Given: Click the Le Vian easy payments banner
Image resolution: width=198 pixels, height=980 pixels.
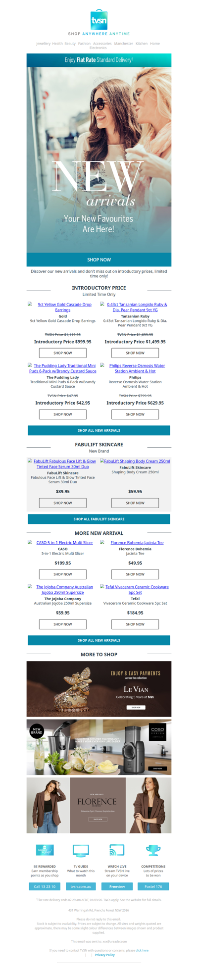Looking at the screenshot, I should click(x=99, y=689).
